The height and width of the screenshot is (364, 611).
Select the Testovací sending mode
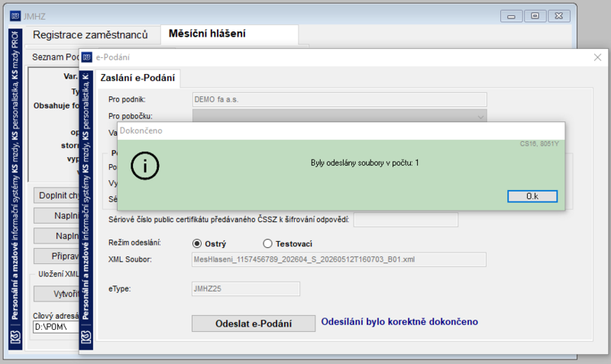pyautogui.click(x=267, y=243)
